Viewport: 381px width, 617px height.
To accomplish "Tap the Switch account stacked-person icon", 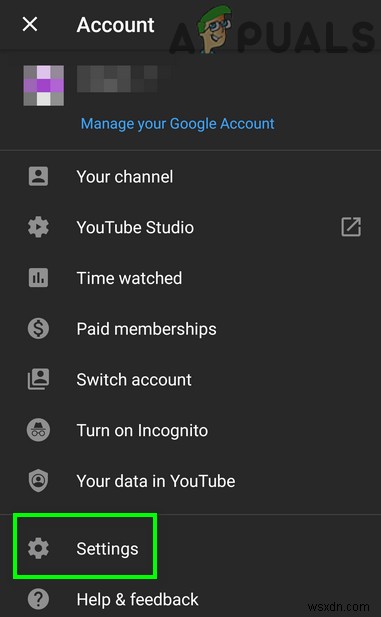I will coord(38,379).
